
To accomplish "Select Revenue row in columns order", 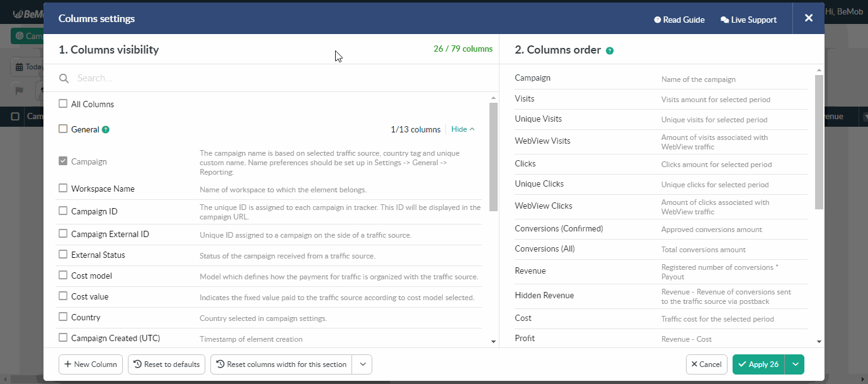I will click(x=661, y=271).
